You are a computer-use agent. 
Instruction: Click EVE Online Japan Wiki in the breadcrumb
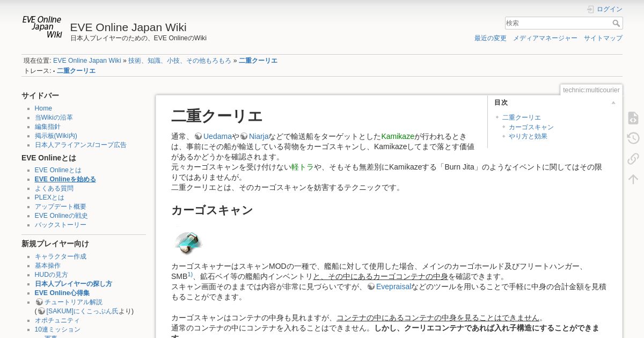click(87, 61)
